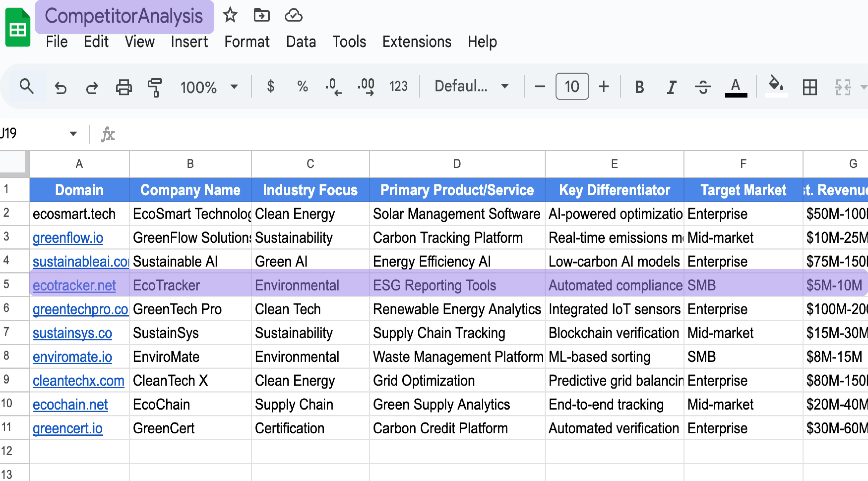868x481 pixels.
Task: Select the cell 'Solar Management Software'
Action: pyautogui.click(x=457, y=214)
